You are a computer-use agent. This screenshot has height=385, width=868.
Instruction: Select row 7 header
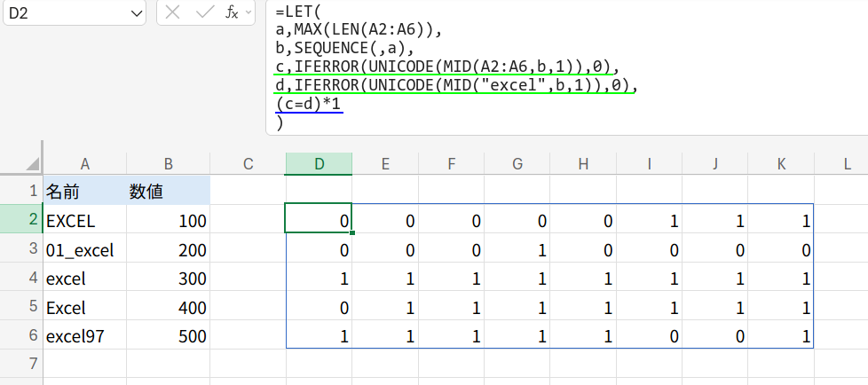click(x=21, y=364)
